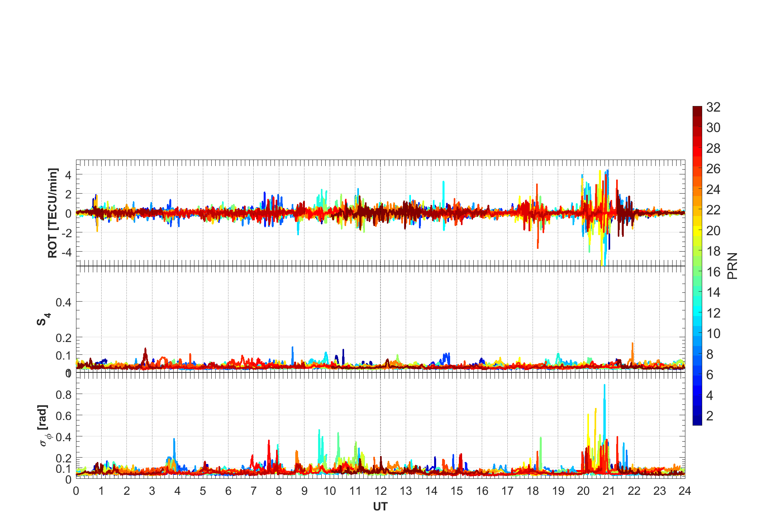
Task: Select the ROT [TECU/min] y-axis label
Action: pos(52,213)
